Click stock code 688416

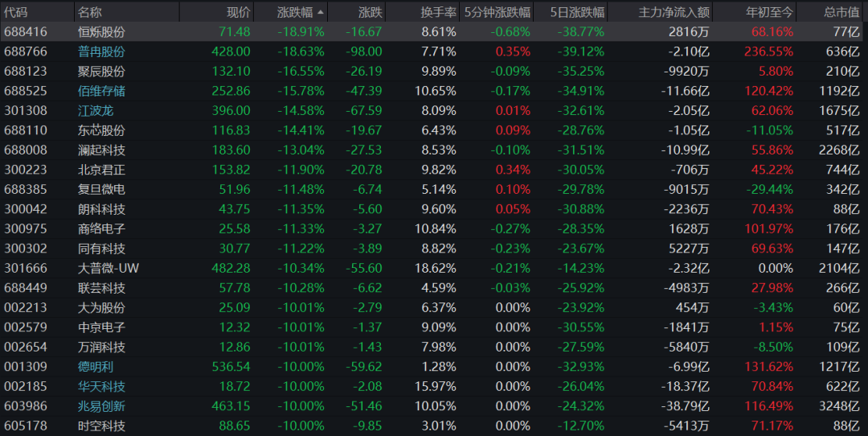pyautogui.click(x=26, y=32)
